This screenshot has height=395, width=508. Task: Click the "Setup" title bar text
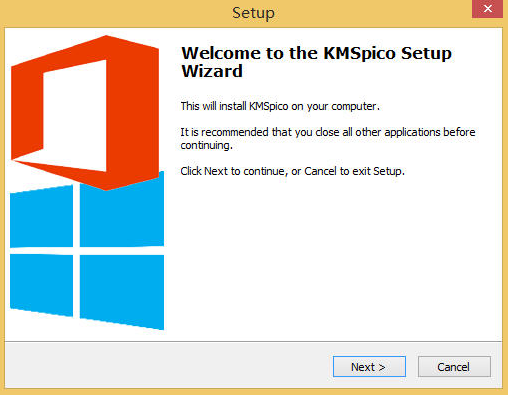(x=253, y=13)
